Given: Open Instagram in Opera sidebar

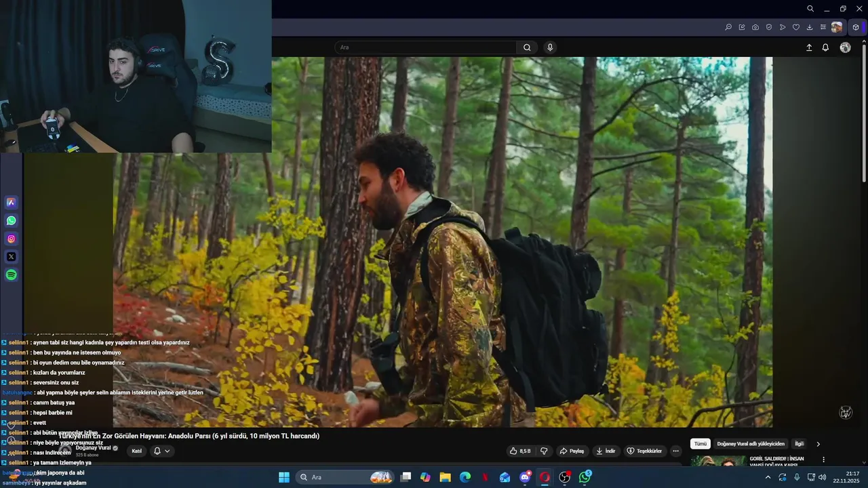Looking at the screenshot, I should [11, 239].
